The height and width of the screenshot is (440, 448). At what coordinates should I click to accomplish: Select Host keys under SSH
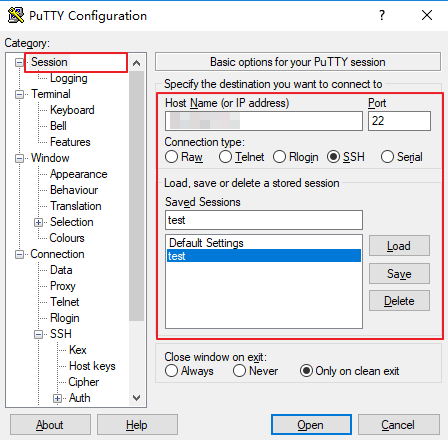click(92, 366)
